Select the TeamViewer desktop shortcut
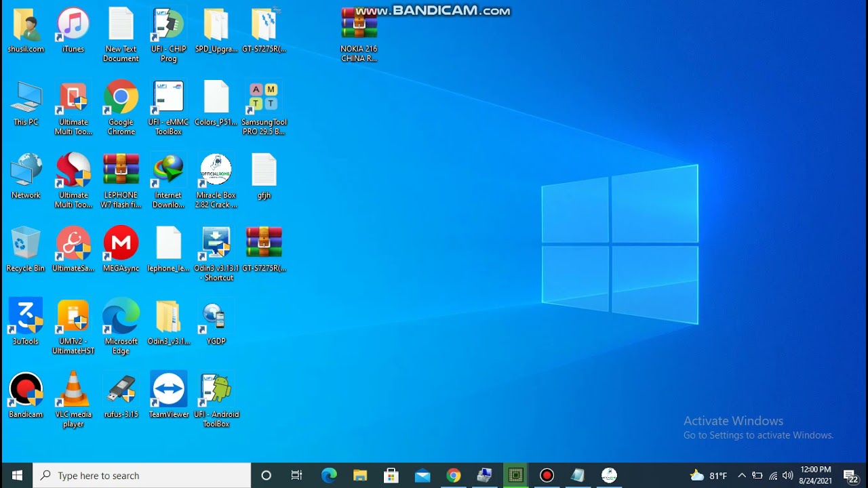Image resolution: width=868 pixels, height=488 pixels. [168, 396]
